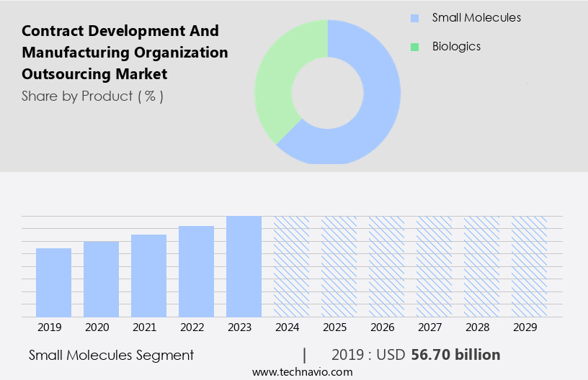588x380 pixels.
Task: Select the 2022 solid bar
Action: pos(197,271)
